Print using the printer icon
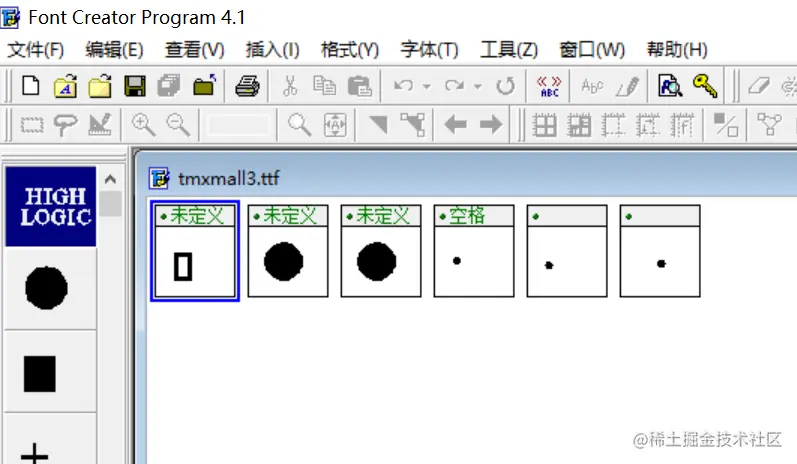The image size is (797, 464). pos(247,86)
